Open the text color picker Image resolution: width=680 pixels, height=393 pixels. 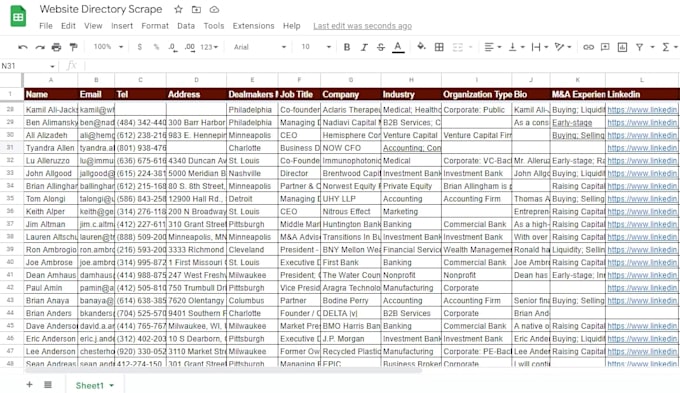click(x=398, y=47)
